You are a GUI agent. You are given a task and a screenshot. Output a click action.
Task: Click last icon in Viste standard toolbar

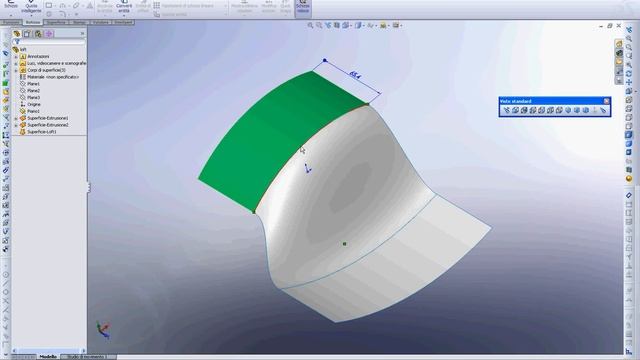(603, 110)
